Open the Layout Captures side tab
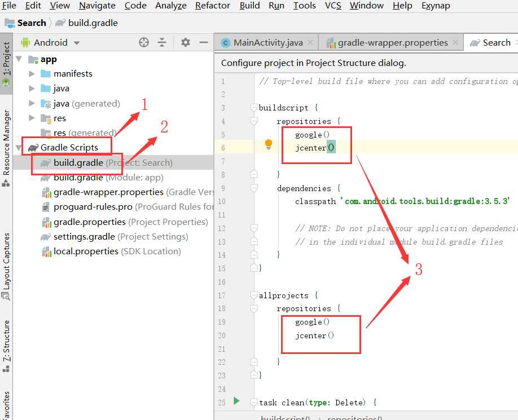 [x=6, y=267]
